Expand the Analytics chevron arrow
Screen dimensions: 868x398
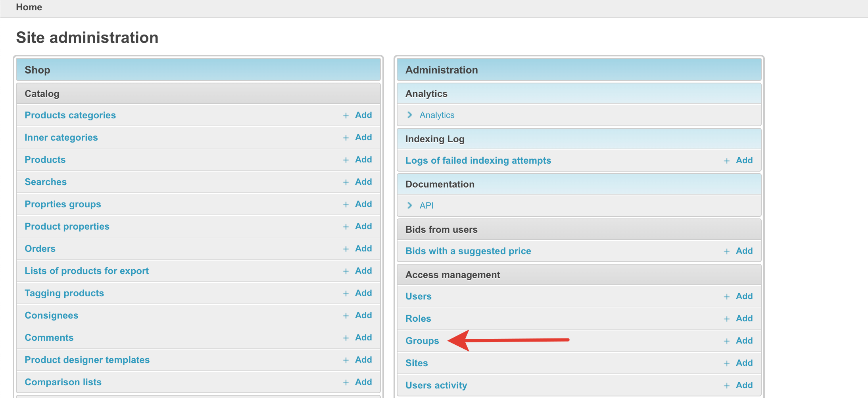point(410,115)
